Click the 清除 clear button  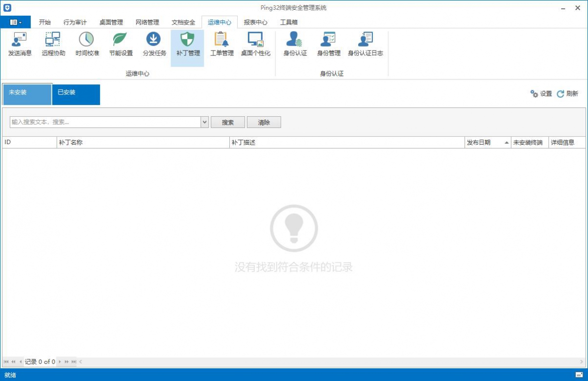[x=264, y=122]
